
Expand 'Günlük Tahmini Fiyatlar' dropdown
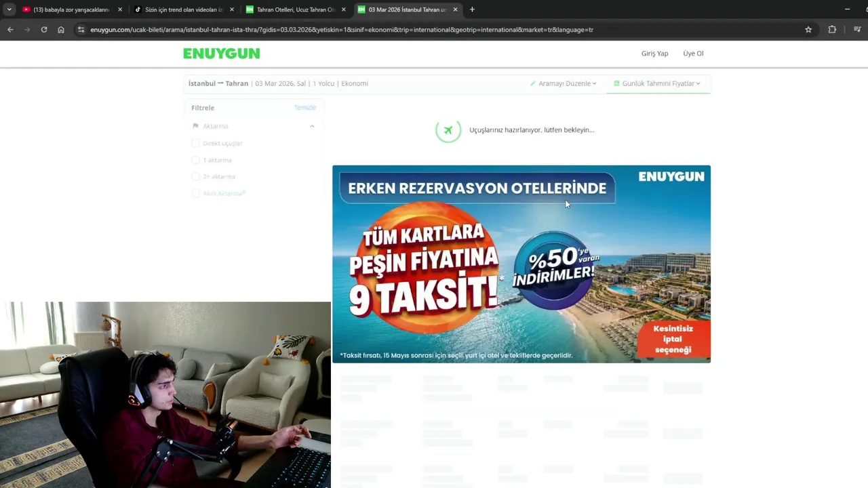(657, 83)
